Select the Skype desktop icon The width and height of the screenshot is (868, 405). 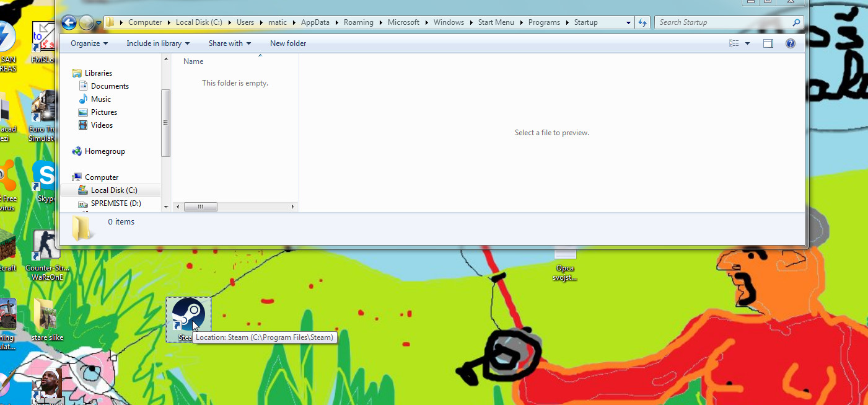[x=45, y=182]
